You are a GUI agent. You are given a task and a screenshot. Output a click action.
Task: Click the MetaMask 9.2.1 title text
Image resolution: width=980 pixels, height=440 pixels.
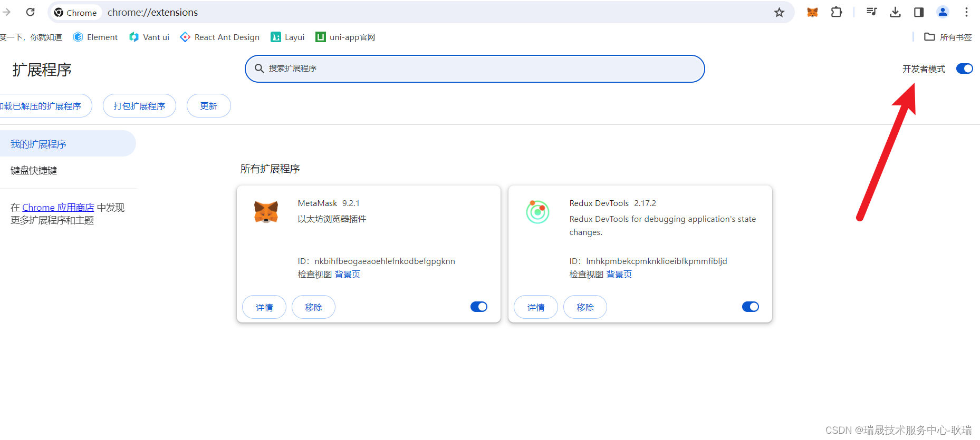click(329, 203)
